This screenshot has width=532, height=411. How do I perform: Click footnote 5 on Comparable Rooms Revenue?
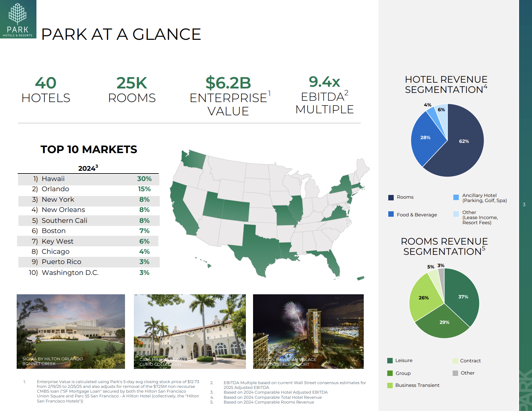[x=262, y=402]
